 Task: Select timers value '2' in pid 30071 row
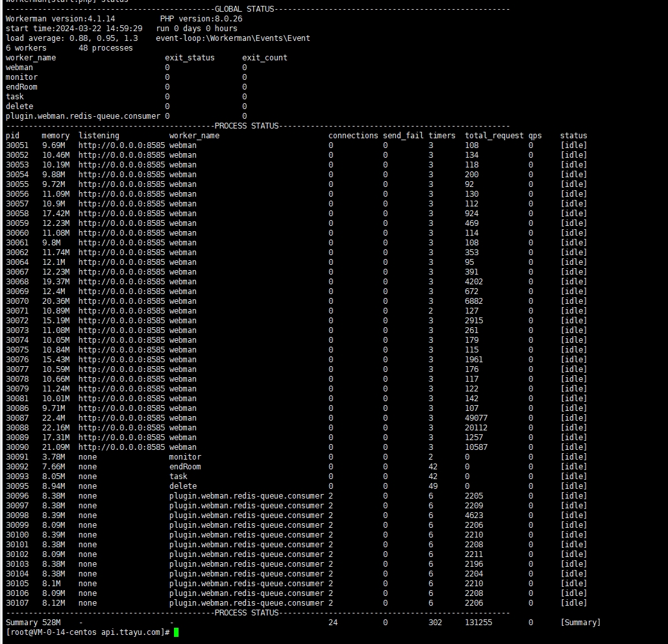[430, 311]
